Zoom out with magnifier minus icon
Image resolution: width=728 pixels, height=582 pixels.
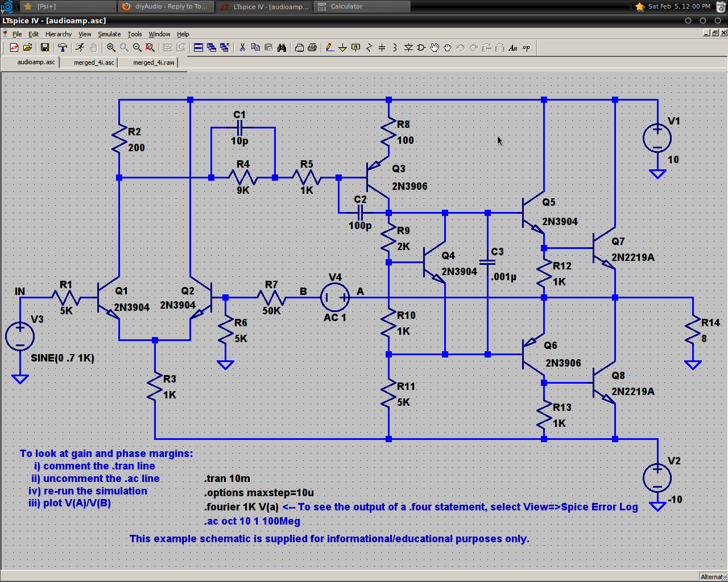(x=137, y=48)
